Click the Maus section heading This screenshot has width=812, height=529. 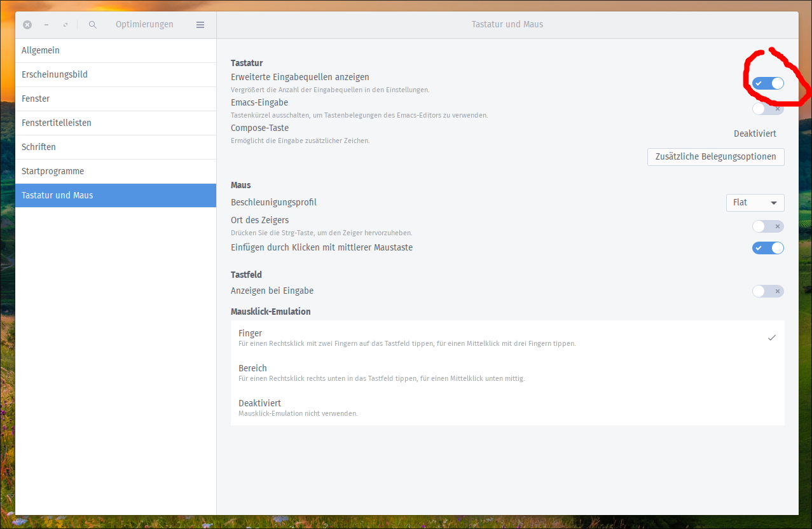click(241, 185)
